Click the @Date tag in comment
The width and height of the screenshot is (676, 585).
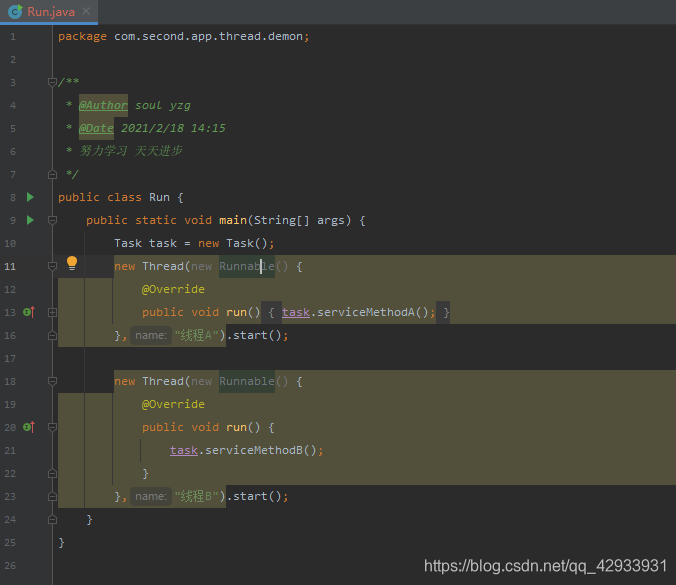96,128
